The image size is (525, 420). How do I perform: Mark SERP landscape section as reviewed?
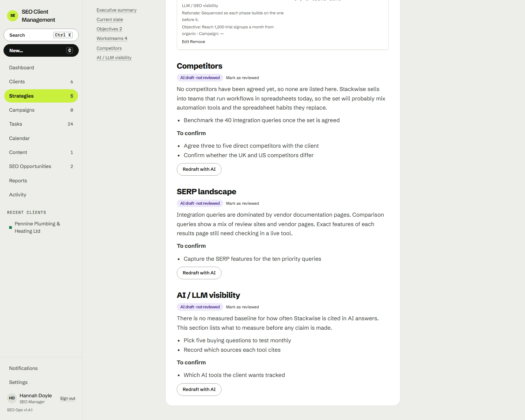[x=243, y=203]
